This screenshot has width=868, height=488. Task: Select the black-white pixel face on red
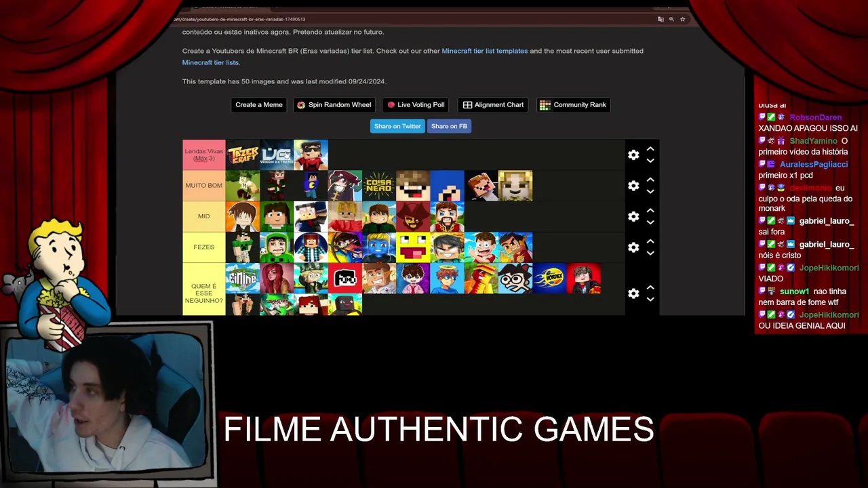pyautogui.click(x=345, y=279)
